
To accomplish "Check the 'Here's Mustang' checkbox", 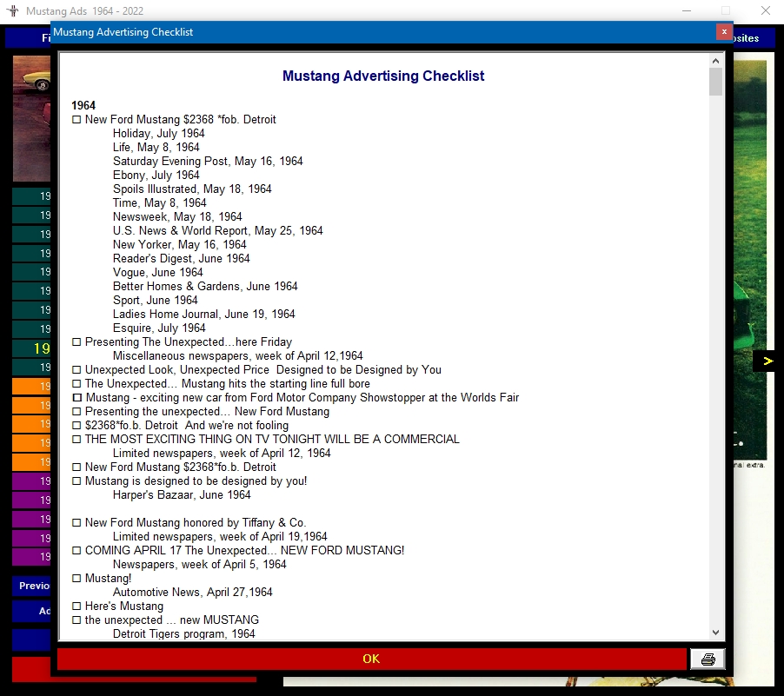I will coord(76,607).
